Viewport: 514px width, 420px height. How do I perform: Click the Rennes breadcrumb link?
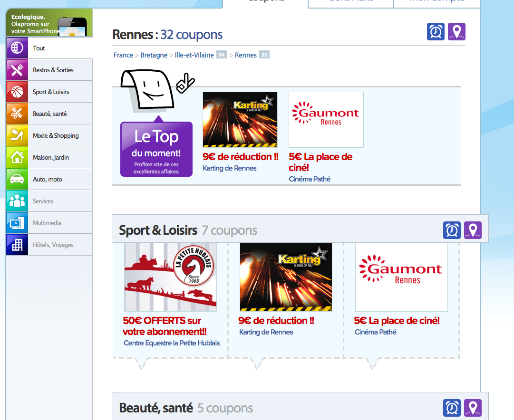click(x=245, y=55)
